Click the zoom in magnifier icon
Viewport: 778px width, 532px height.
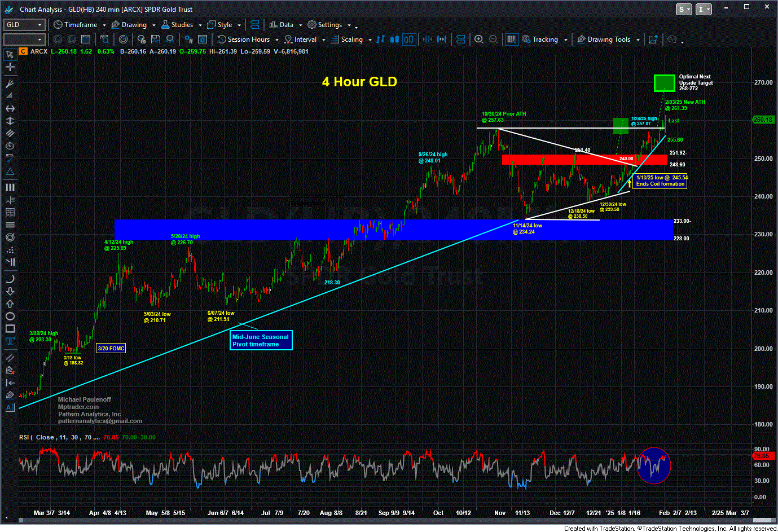(x=479, y=39)
